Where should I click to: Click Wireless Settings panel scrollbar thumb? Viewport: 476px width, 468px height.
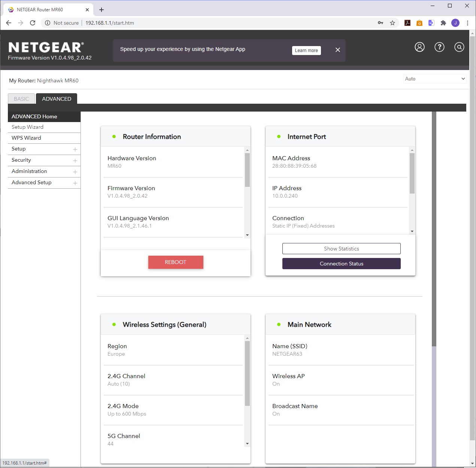coord(247,374)
